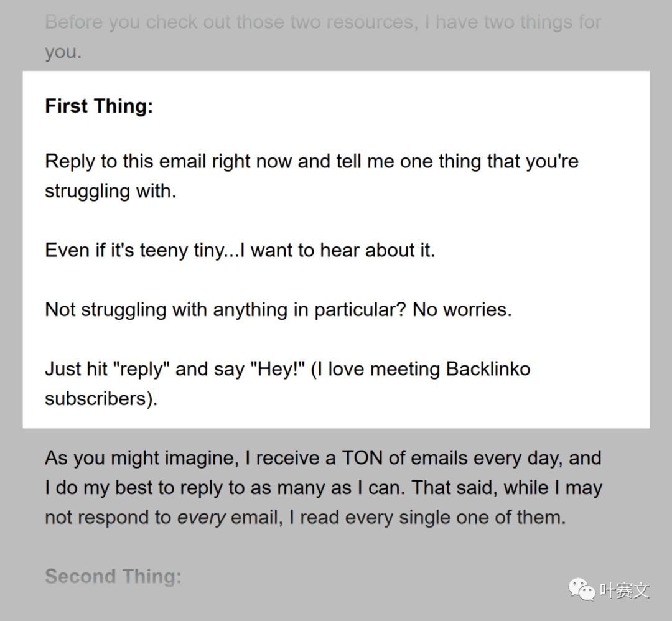The width and height of the screenshot is (672, 621).
Task: Click 'struggling with.' text line
Action: [x=111, y=191]
